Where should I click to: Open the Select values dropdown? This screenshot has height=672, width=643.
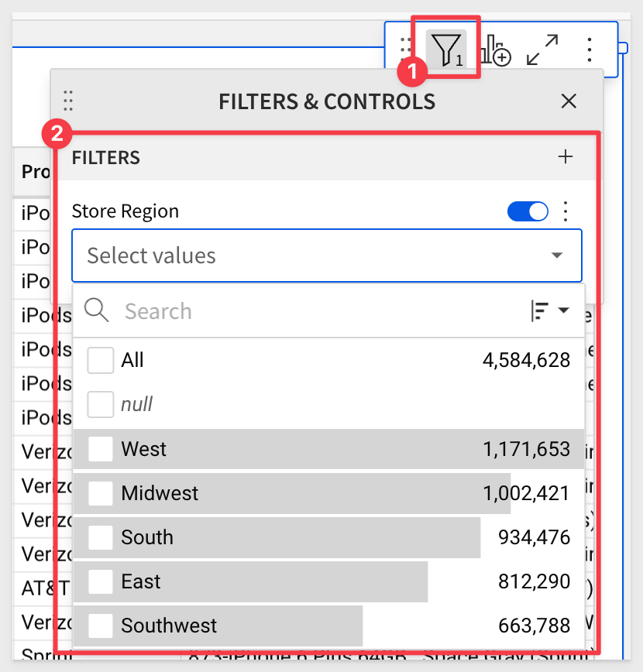click(x=327, y=255)
